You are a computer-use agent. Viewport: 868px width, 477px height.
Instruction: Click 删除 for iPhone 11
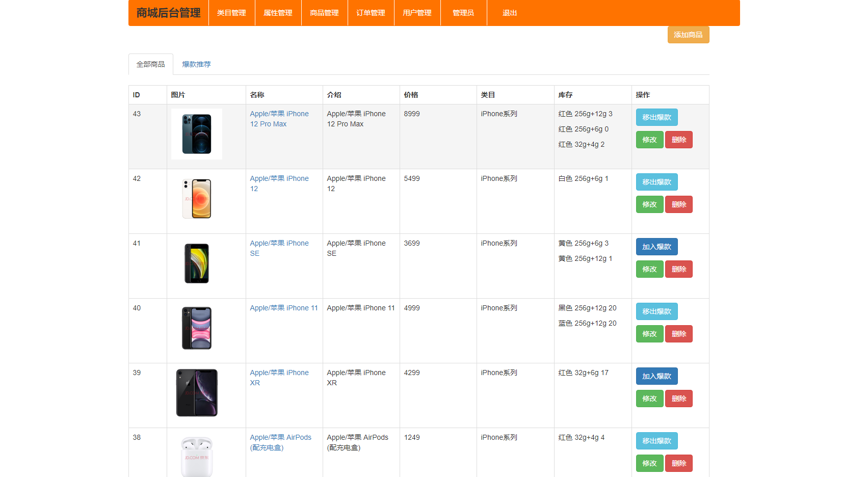click(679, 334)
